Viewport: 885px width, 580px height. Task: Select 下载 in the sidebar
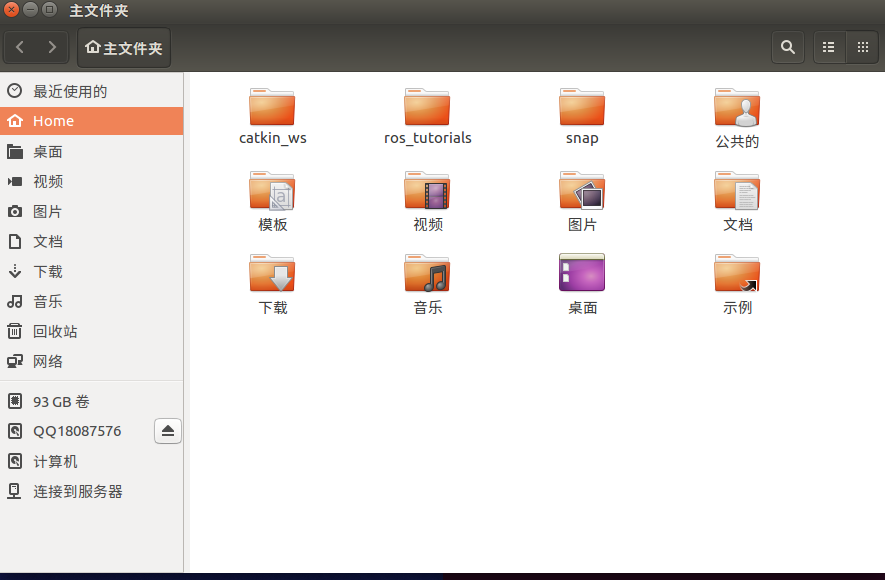click(x=91, y=271)
